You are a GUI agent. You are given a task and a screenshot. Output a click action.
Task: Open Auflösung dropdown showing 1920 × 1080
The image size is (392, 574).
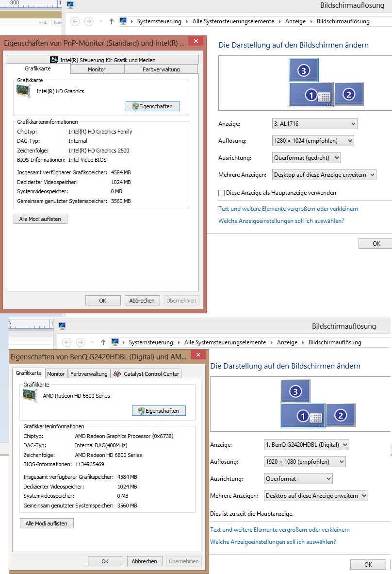pos(305,462)
